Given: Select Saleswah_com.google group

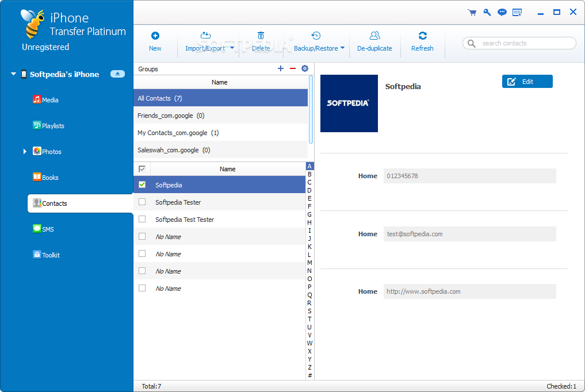Looking at the screenshot, I should 220,150.
